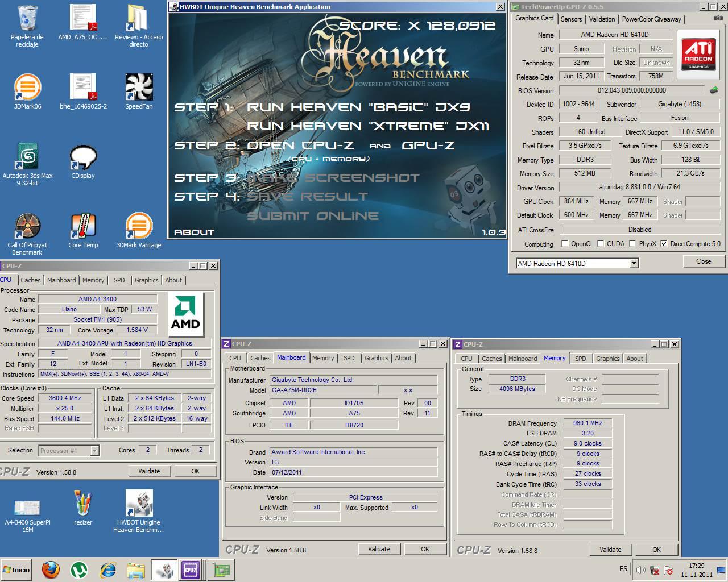Launch HWBOT Unigine Heaven Benchmark desktop shortcut

tap(139, 512)
